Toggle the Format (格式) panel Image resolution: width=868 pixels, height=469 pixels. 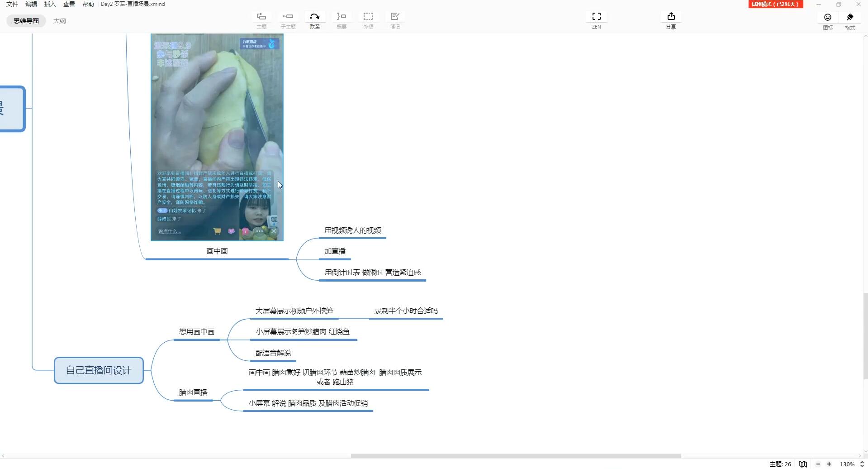[x=850, y=21]
